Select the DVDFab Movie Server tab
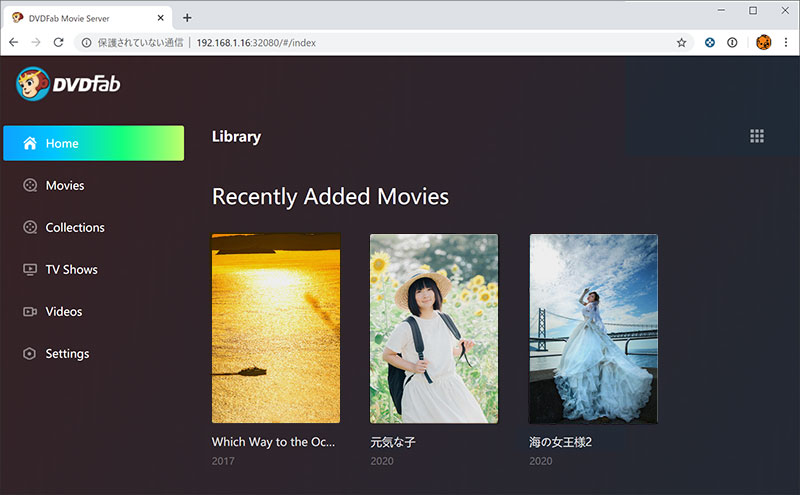Image resolution: width=800 pixels, height=495 pixels. click(88, 18)
